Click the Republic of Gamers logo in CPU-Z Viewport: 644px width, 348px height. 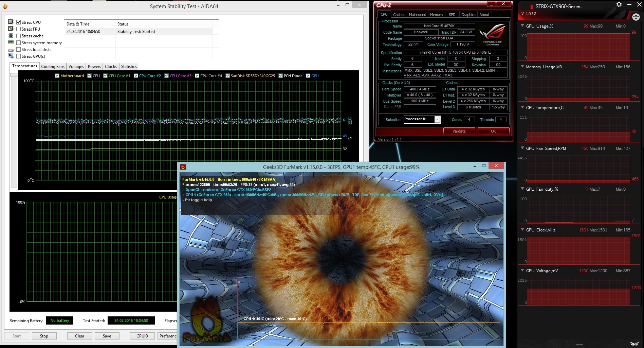point(492,34)
